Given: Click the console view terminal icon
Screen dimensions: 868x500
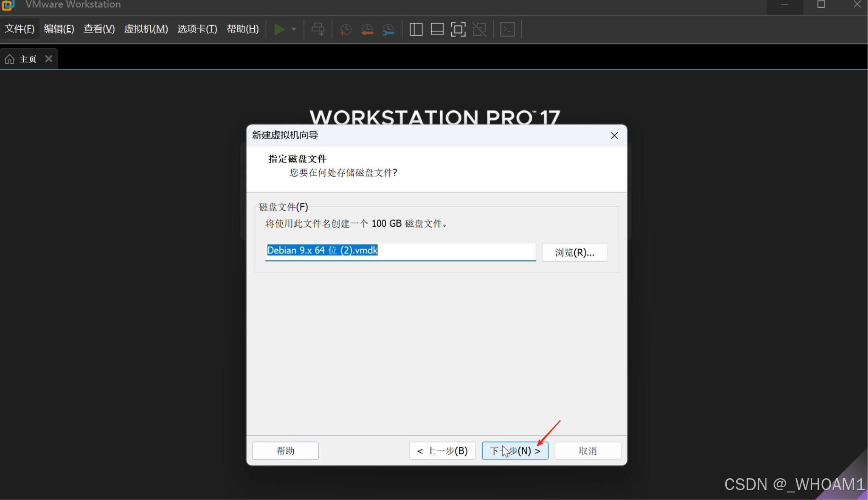Looking at the screenshot, I should [x=508, y=29].
